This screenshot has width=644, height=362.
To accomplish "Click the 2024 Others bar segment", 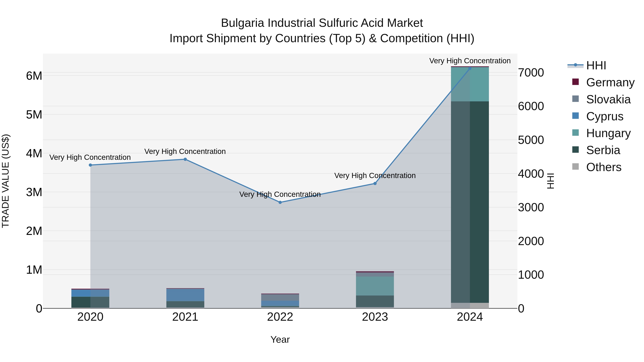I will click(470, 306).
